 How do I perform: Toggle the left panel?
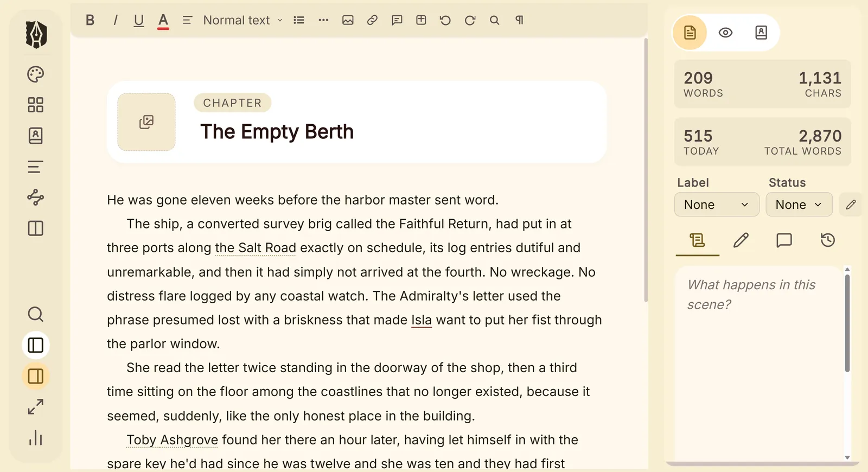(36, 345)
